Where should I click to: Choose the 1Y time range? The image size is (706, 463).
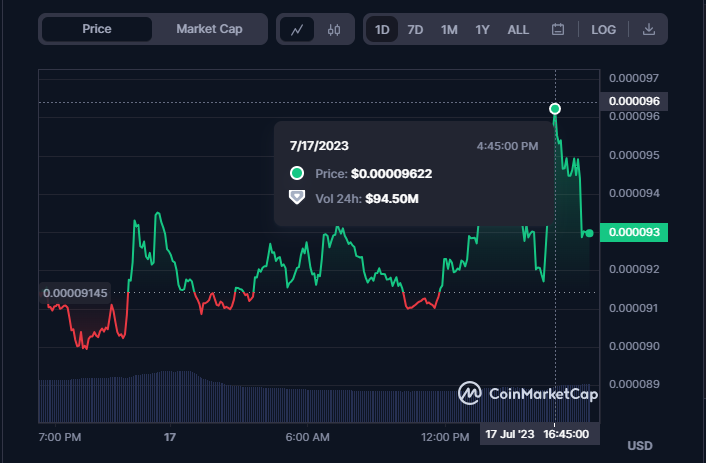click(482, 30)
